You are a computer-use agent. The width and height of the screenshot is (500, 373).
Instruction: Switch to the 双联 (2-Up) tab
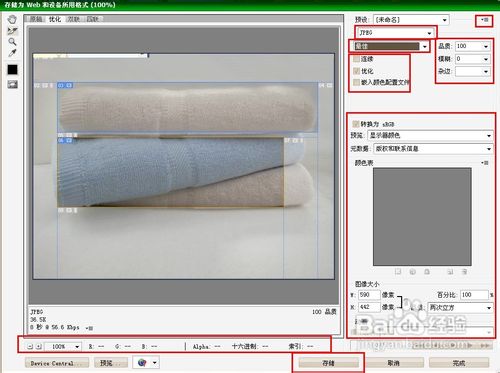74,19
